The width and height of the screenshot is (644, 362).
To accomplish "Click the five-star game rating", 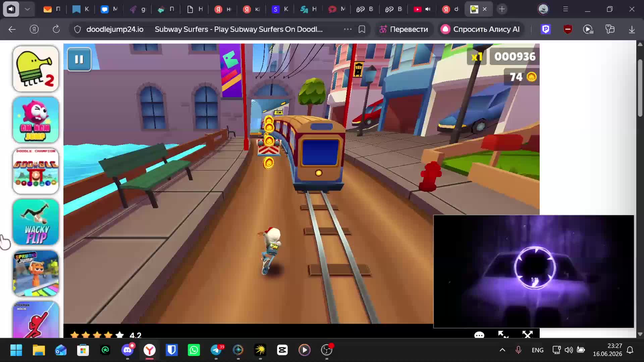I will 97,335.
